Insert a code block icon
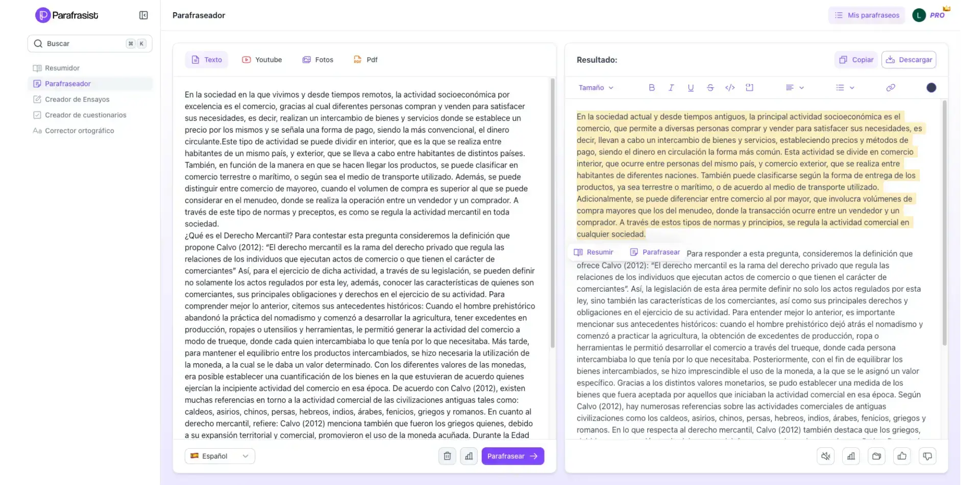The height and width of the screenshot is (485, 980). pyautogui.click(x=749, y=88)
